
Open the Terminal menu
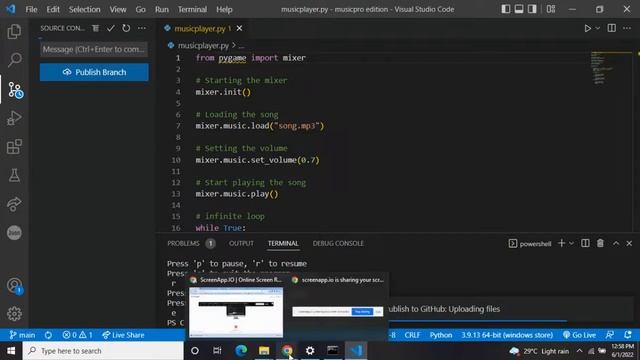coord(192,9)
